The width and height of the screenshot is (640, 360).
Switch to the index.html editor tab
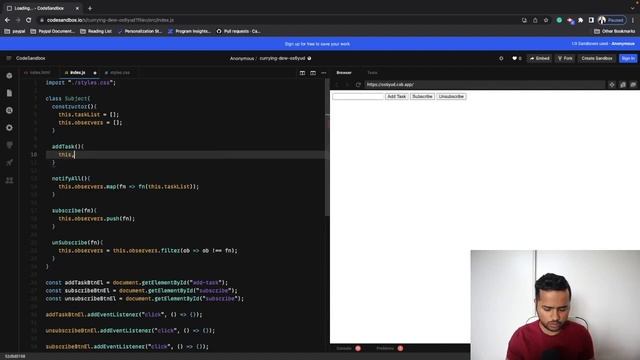click(38, 73)
